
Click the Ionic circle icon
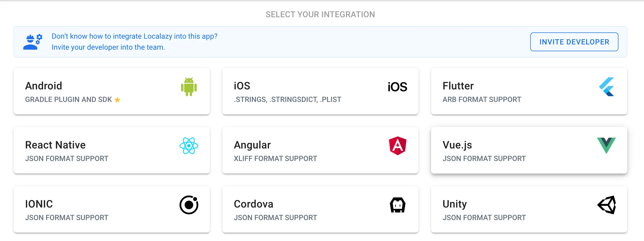coord(189,205)
